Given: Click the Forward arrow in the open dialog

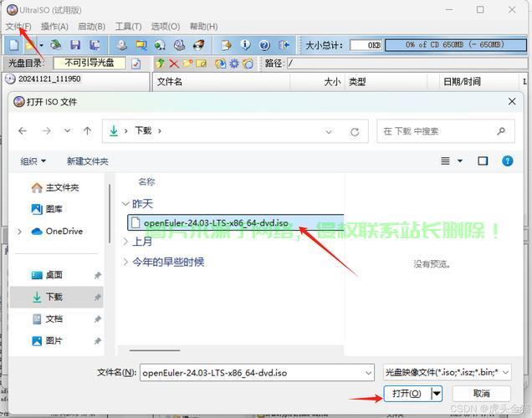Looking at the screenshot, I should [x=47, y=131].
